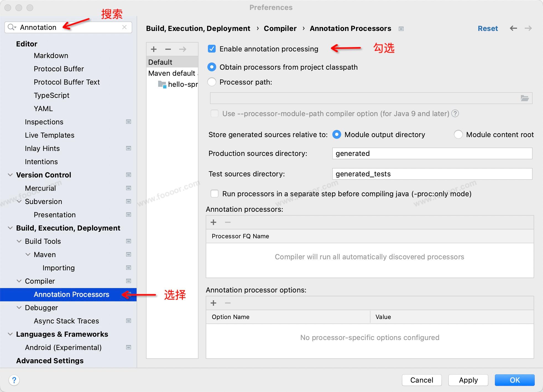Collapse the Debugger tree node
The image size is (543, 392).
[x=19, y=307]
